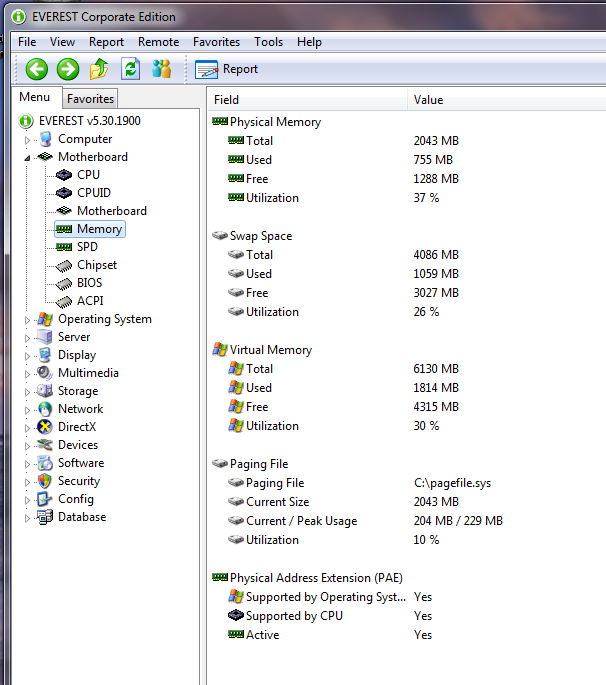Expand the Storage tree node
This screenshot has height=685, width=606.
point(28,392)
